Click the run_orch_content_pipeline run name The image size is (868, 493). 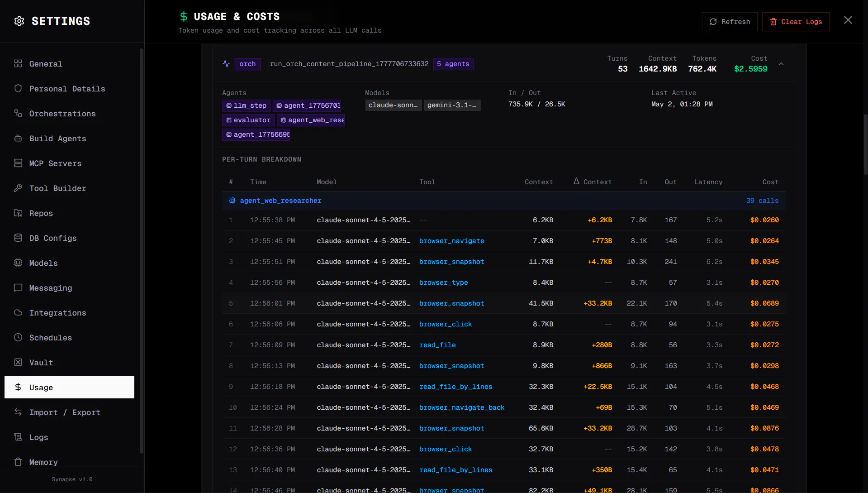(349, 64)
